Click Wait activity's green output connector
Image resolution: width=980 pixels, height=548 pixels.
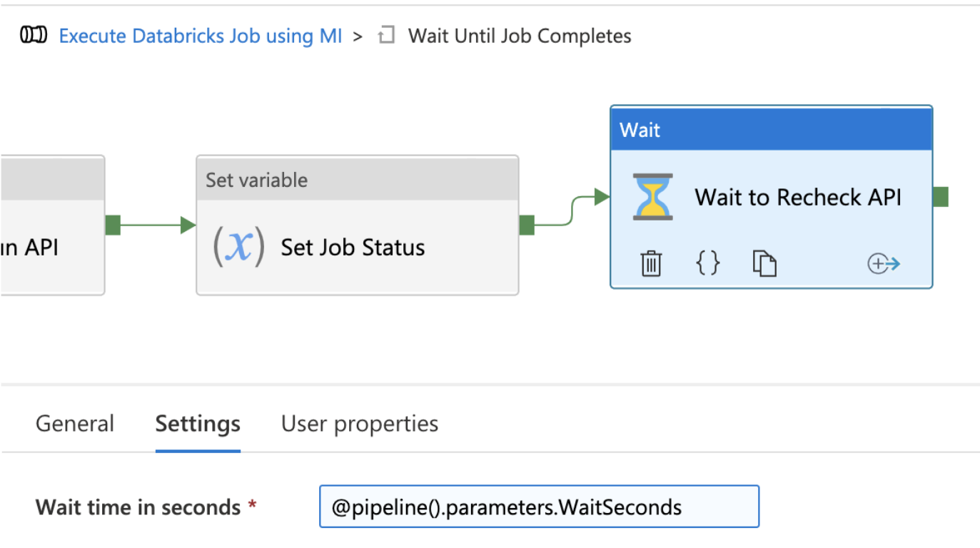(941, 197)
